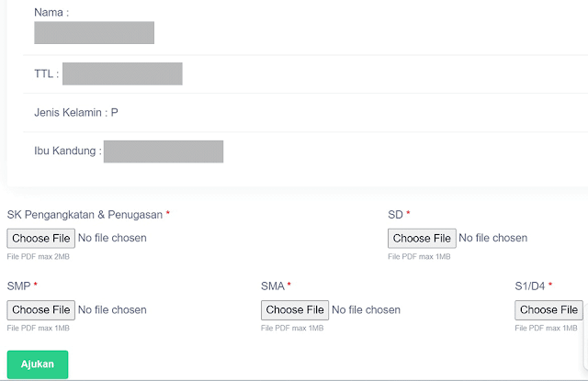This screenshot has height=381, width=588.
Task: Click "No file chosen" beside SMA upload
Action: tap(366, 310)
